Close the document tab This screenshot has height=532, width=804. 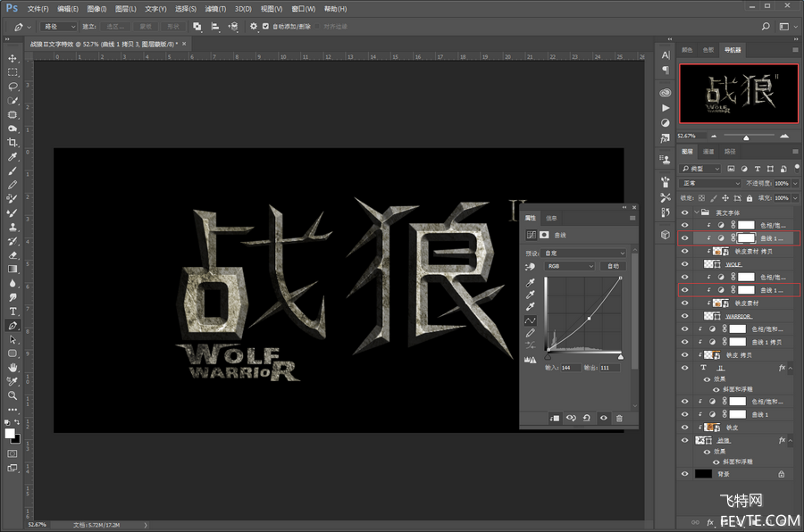tap(184, 44)
